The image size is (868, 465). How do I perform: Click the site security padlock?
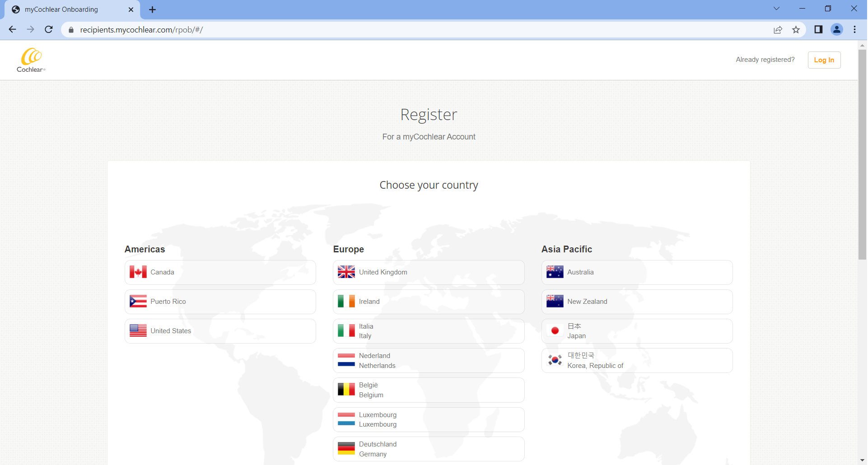click(71, 30)
